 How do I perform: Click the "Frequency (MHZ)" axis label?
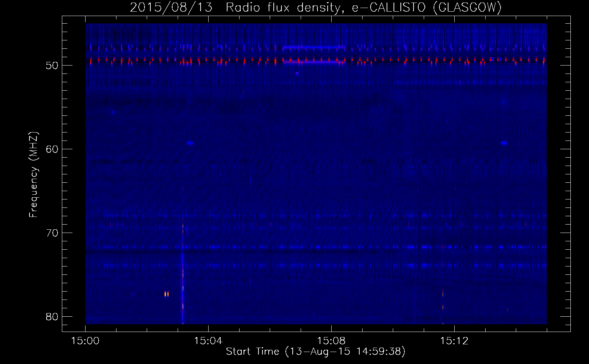point(34,175)
